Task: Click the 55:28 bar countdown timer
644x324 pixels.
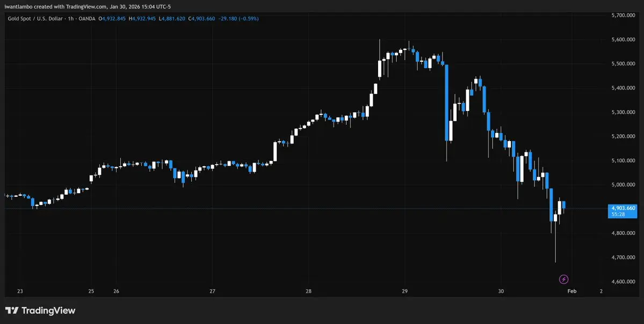Action: tap(618, 215)
